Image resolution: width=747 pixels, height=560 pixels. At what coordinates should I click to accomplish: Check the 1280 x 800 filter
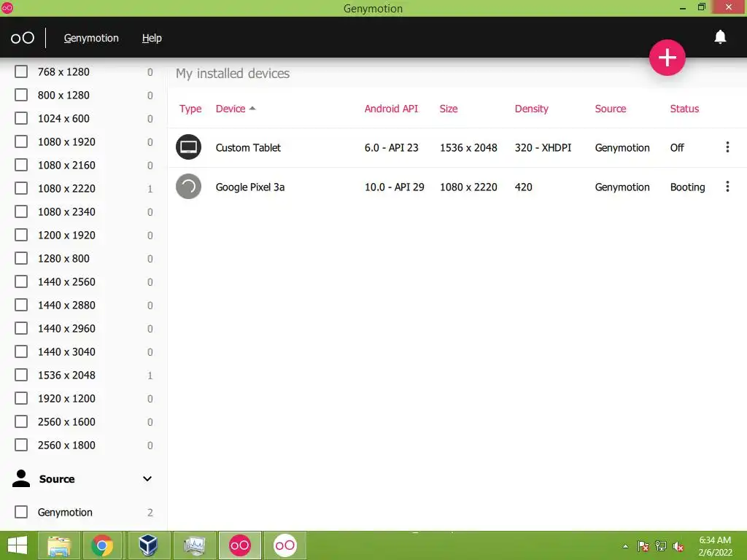pos(21,258)
